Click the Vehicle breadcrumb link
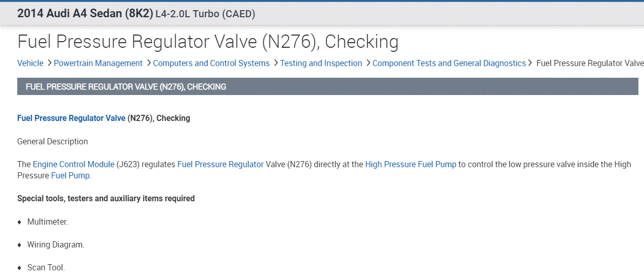This screenshot has height=280, width=644. 31,64
